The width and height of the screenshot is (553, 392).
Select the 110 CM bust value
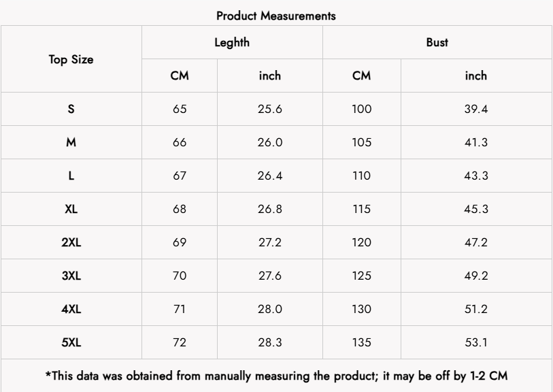click(x=361, y=176)
